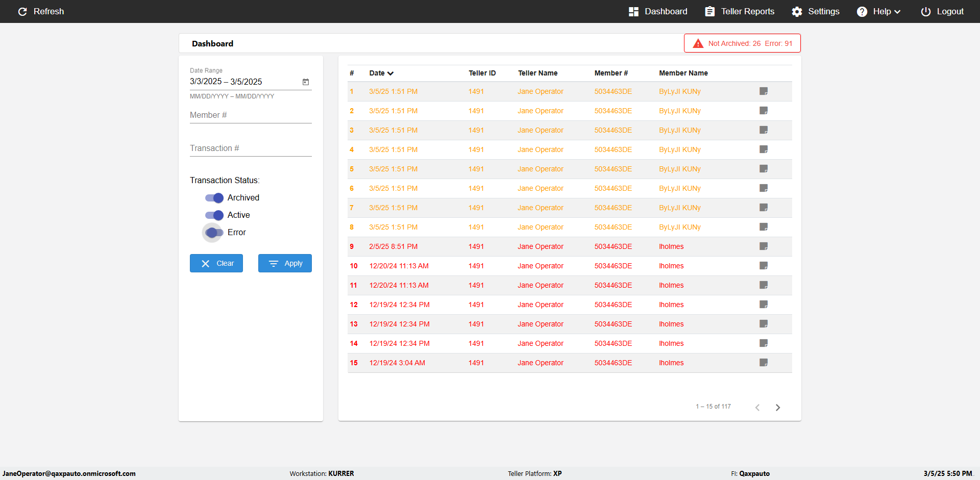Click the note icon in row 5
The width and height of the screenshot is (980, 480).
pos(764,169)
